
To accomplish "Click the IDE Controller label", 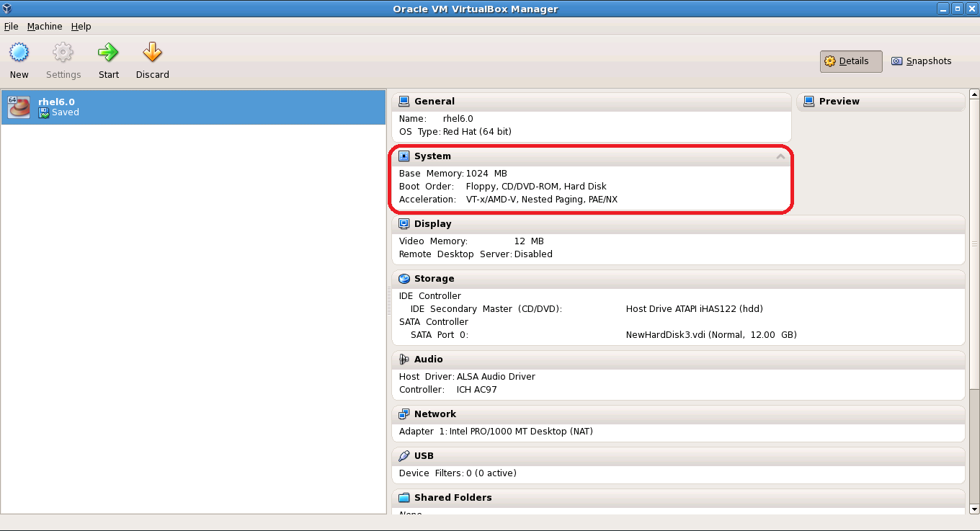I will [429, 296].
